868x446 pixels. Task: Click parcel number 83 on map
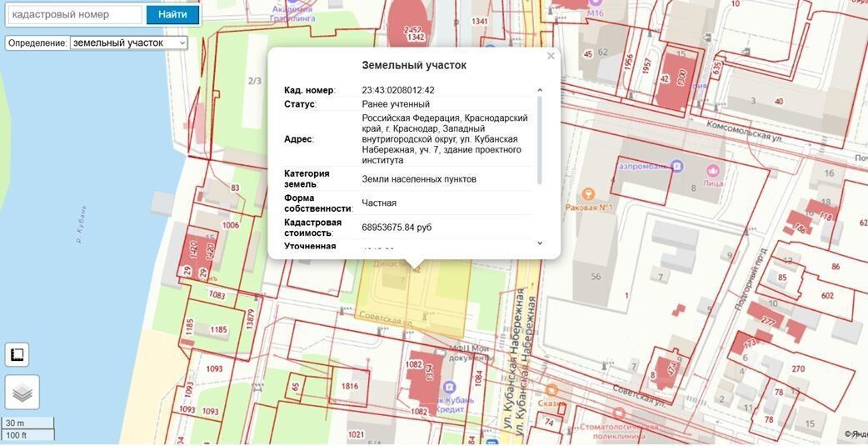coord(235,188)
